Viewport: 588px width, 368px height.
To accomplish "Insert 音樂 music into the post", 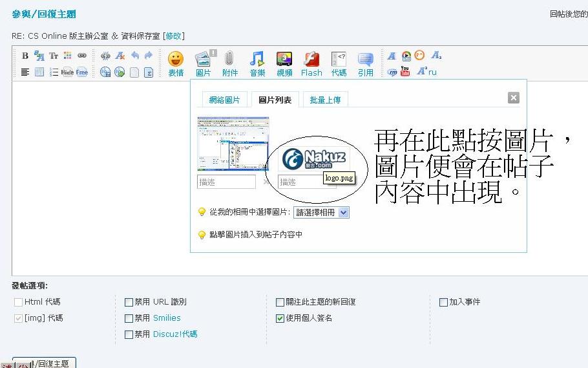I will [x=257, y=64].
